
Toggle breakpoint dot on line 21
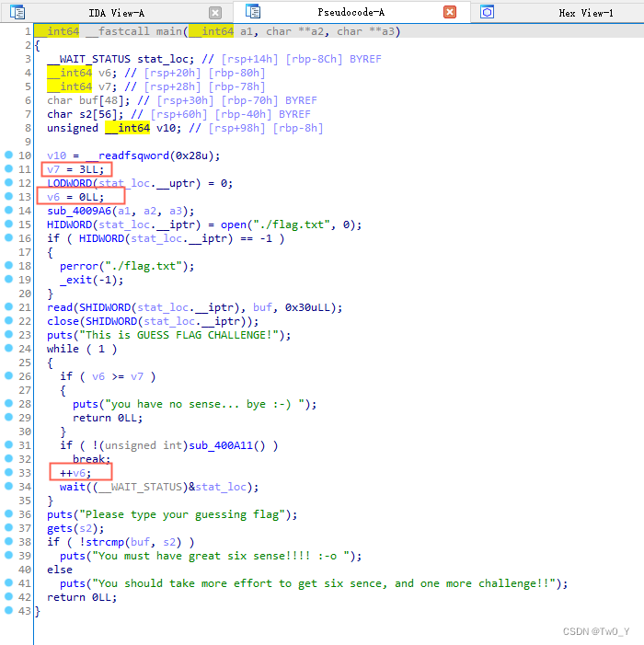point(8,306)
